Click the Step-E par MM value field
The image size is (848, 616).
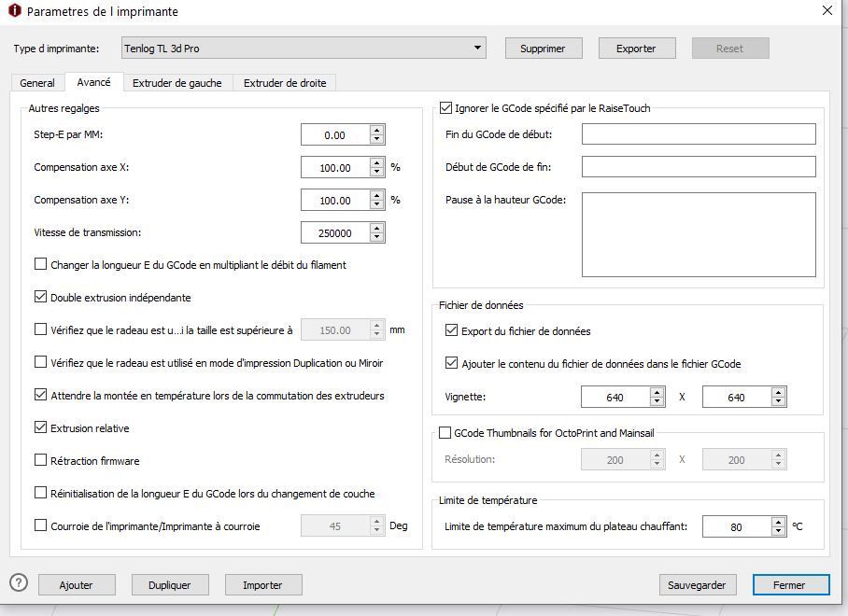pos(335,134)
